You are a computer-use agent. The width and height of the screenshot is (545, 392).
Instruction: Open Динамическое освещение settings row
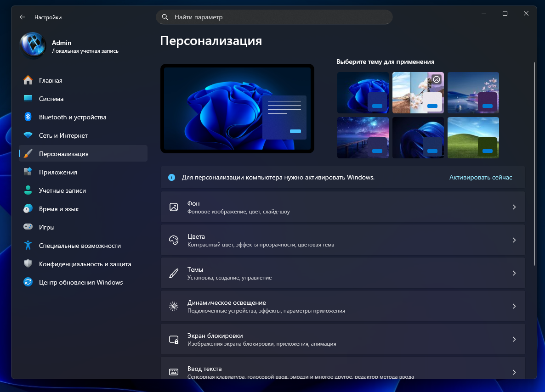pyautogui.click(x=343, y=306)
